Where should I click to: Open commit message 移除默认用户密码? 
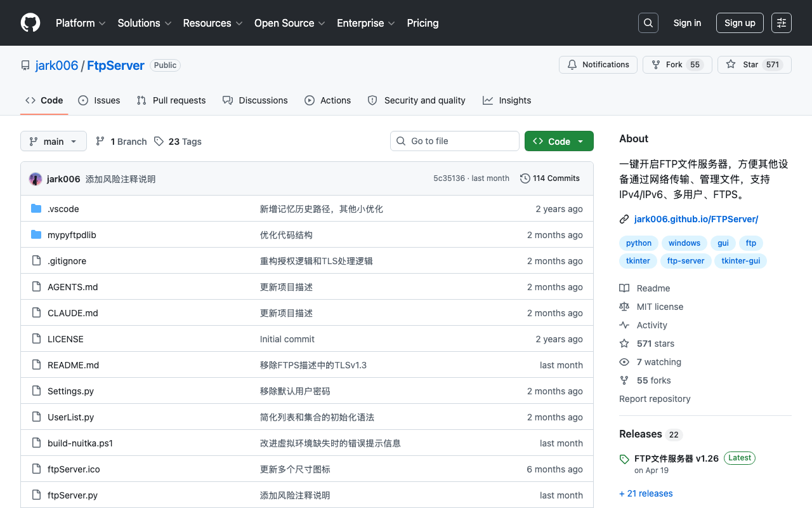coord(295,391)
